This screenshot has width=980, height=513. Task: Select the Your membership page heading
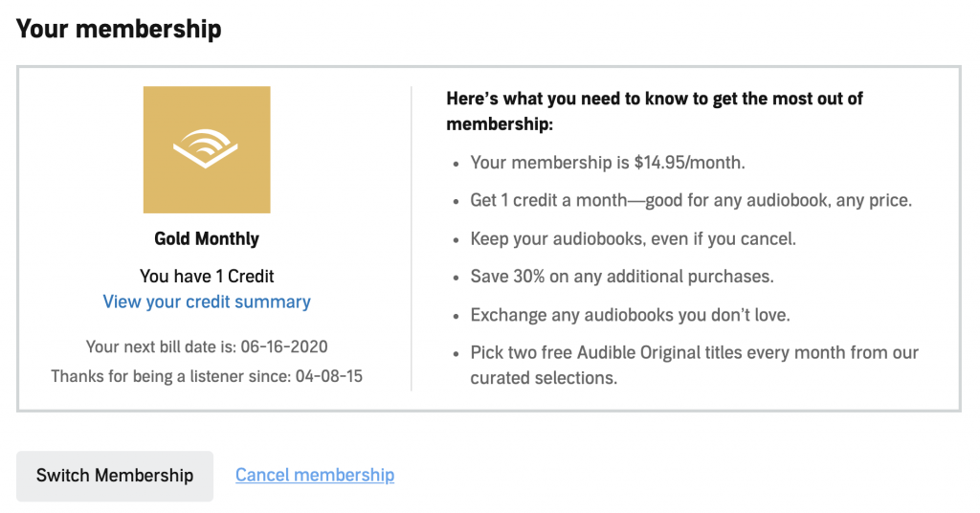(119, 29)
